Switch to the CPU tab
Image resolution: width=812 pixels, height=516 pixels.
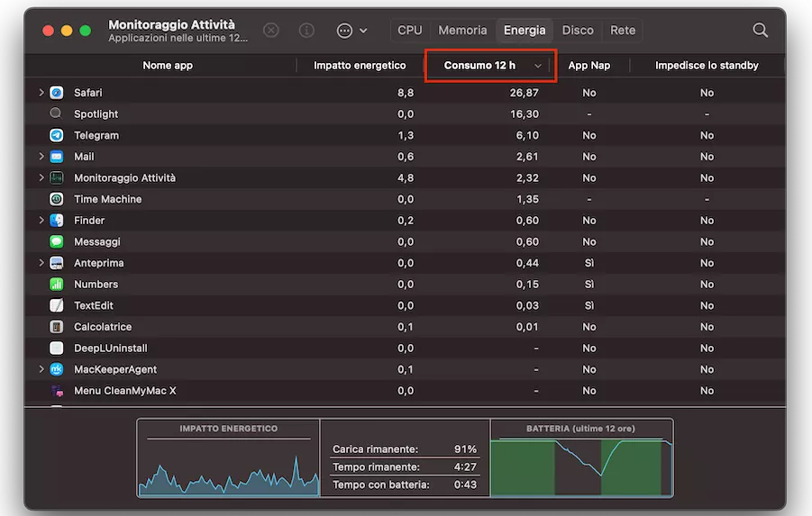(x=410, y=31)
